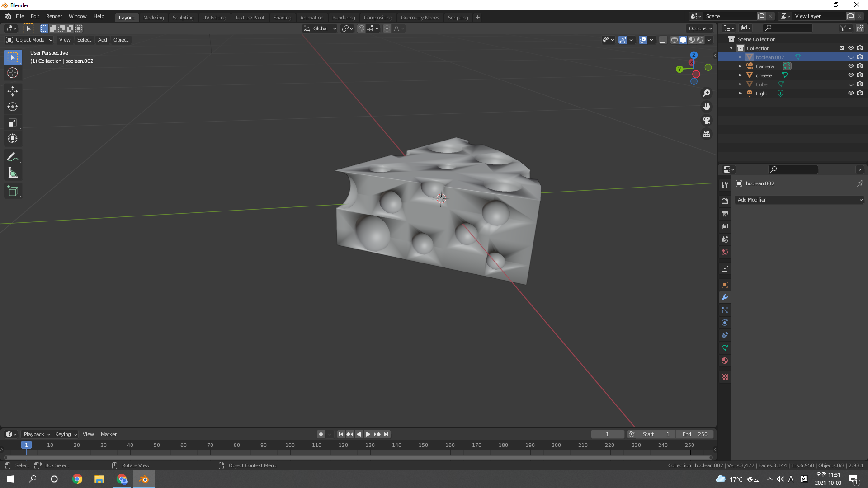Image resolution: width=868 pixels, height=488 pixels.
Task: Expand the Camera tree item
Action: point(741,66)
